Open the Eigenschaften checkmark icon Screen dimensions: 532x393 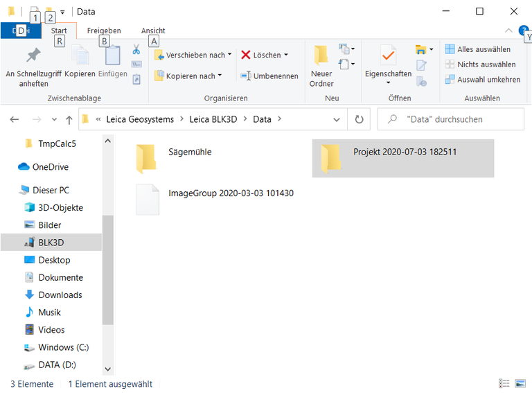coord(388,55)
